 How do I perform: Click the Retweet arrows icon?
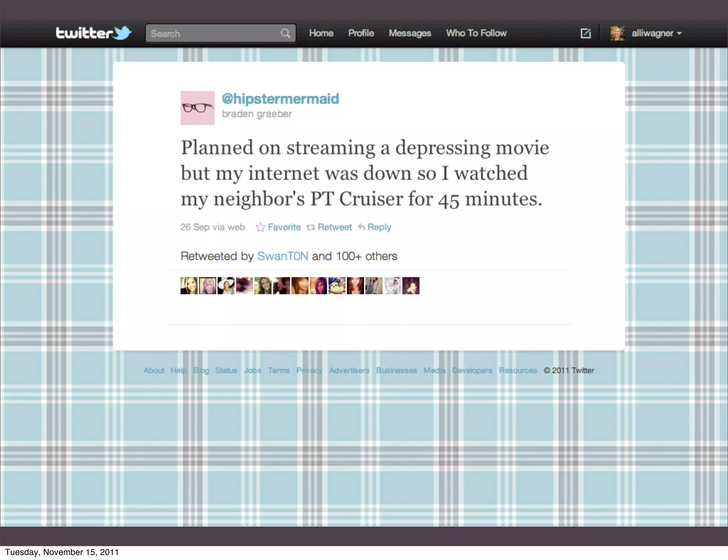[310, 227]
